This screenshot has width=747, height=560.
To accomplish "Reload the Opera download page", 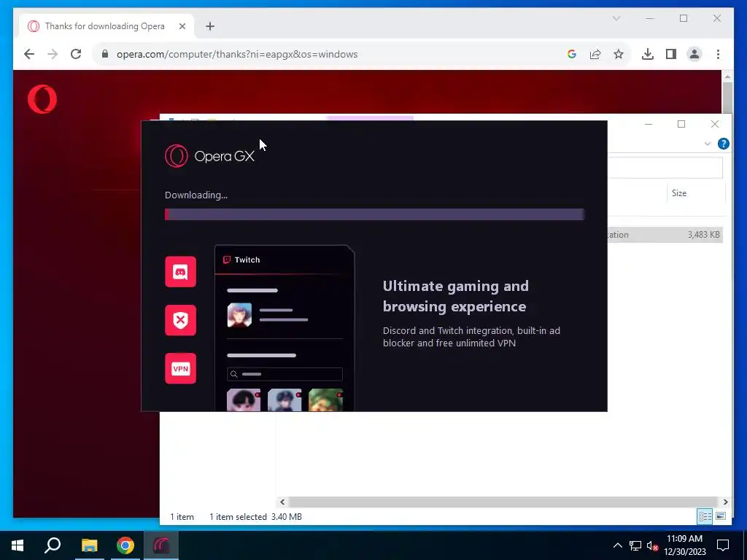I will (x=76, y=54).
